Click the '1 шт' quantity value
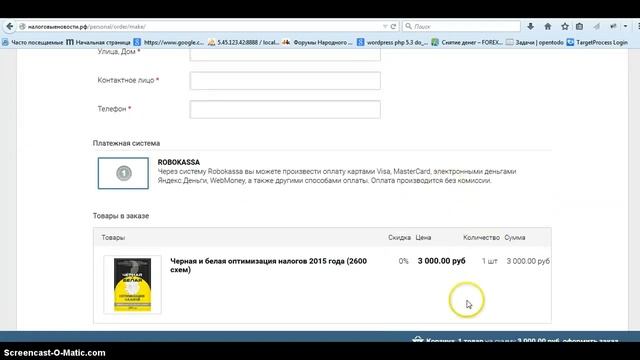Screen dimensions: 640x360 click(x=489, y=261)
